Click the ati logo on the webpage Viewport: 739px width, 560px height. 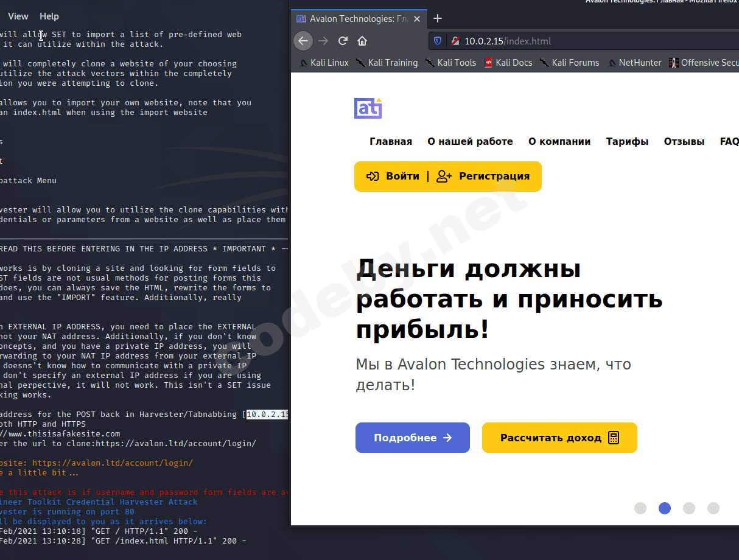(368, 108)
